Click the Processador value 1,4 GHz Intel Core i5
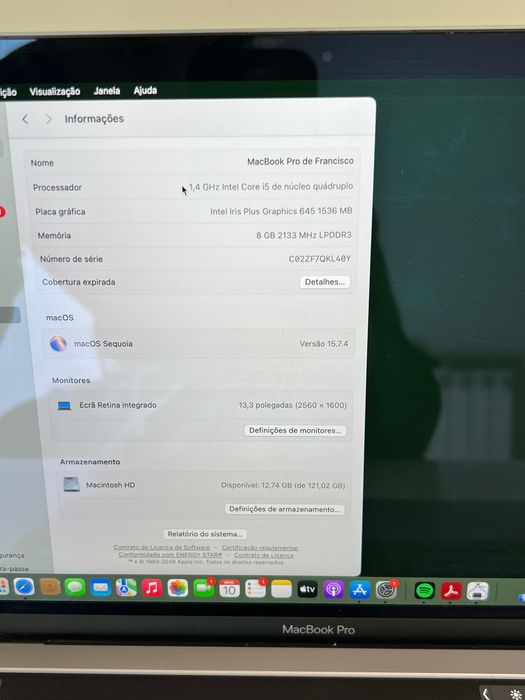 [x=271, y=187]
